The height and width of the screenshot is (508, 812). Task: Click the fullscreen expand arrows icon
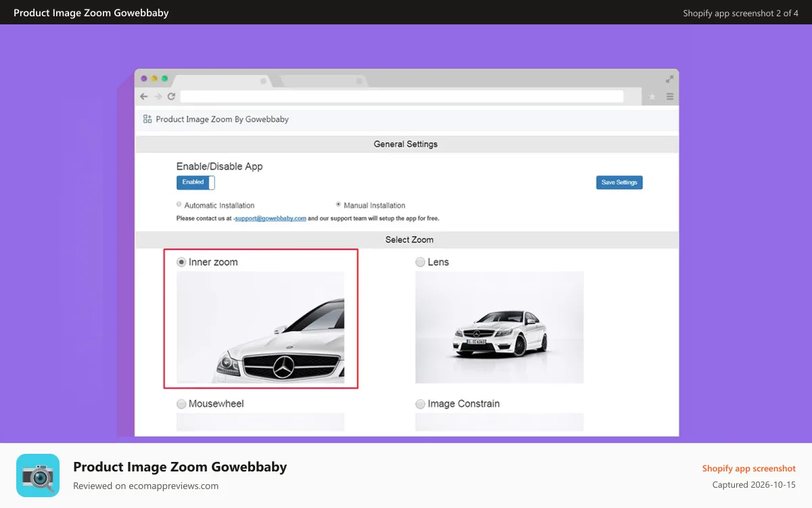670,79
